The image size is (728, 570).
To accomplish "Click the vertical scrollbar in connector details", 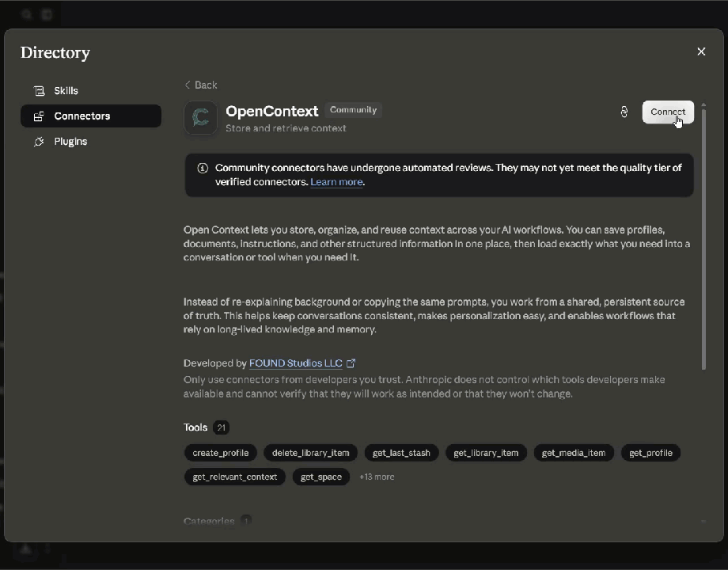I will coord(703,239).
